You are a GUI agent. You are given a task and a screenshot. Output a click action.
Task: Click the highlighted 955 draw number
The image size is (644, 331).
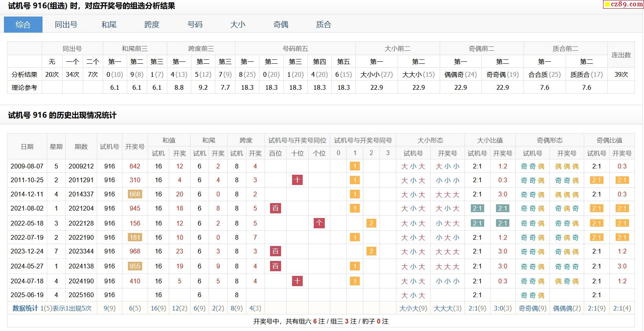coord(135,266)
